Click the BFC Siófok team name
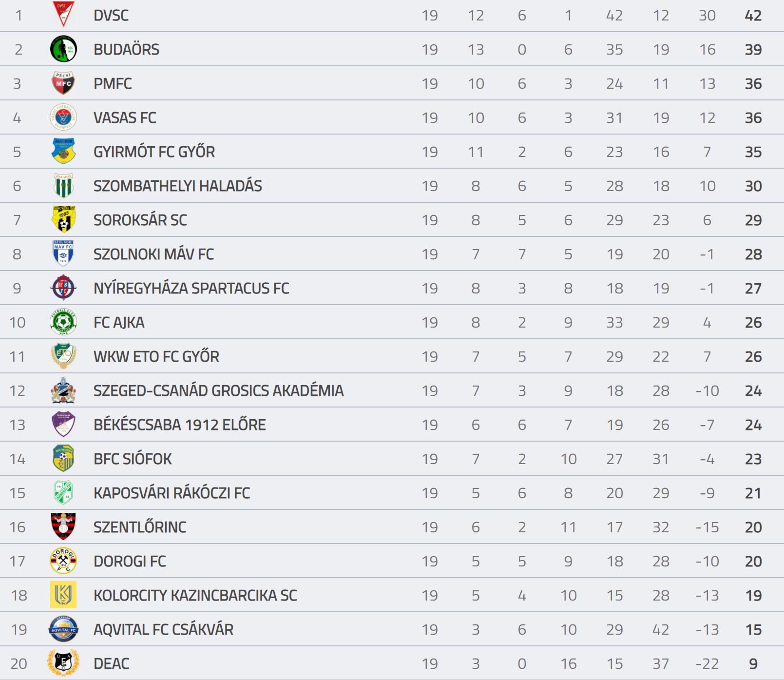The height and width of the screenshot is (680, 784). click(x=133, y=459)
